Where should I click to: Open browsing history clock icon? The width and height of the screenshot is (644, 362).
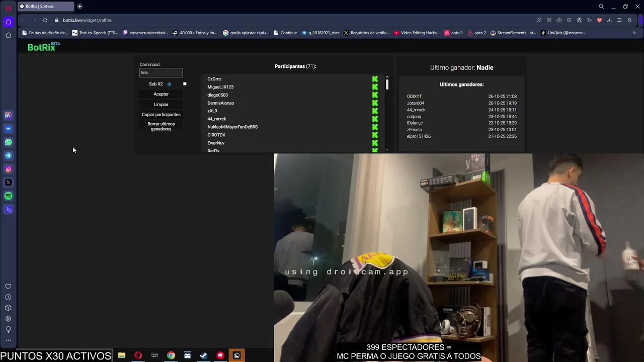coord(8,297)
